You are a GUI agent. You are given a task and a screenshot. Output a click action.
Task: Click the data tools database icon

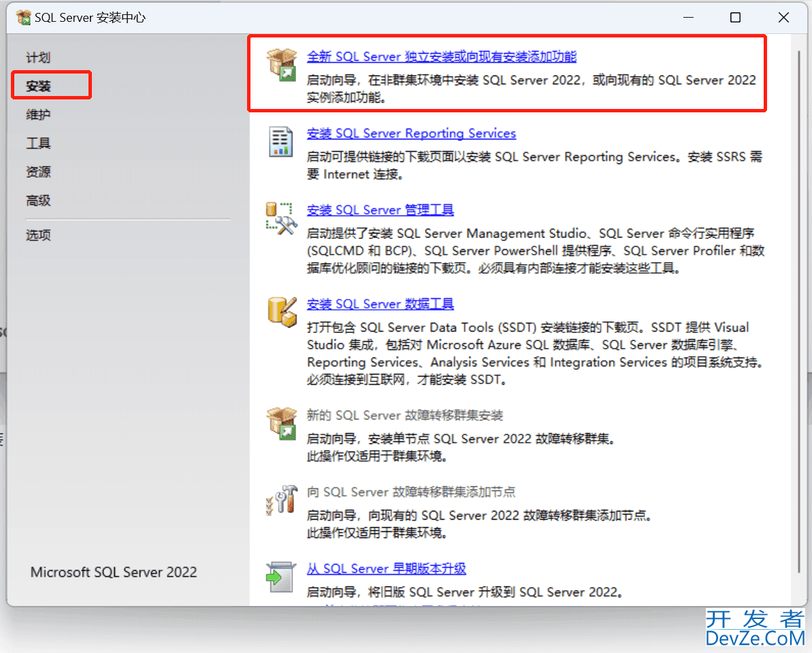pyautogui.click(x=282, y=312)
